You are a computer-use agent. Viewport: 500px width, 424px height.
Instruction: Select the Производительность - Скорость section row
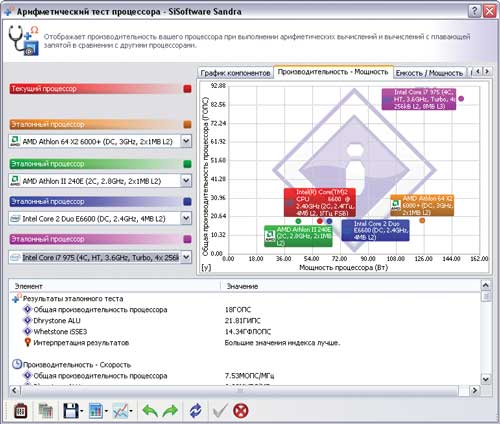[x=77, y=364]
